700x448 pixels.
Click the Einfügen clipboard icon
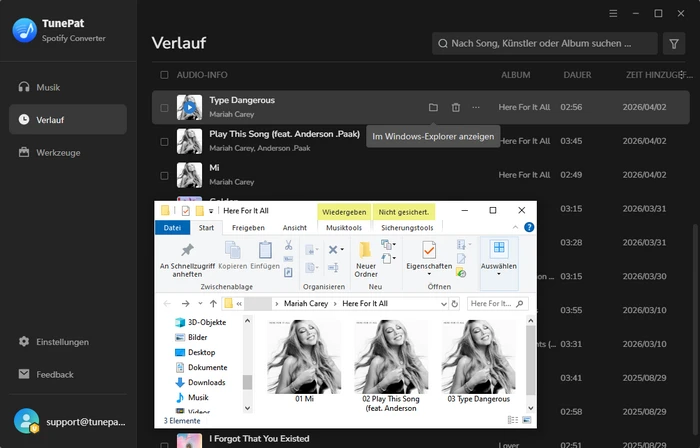(265, 256)
